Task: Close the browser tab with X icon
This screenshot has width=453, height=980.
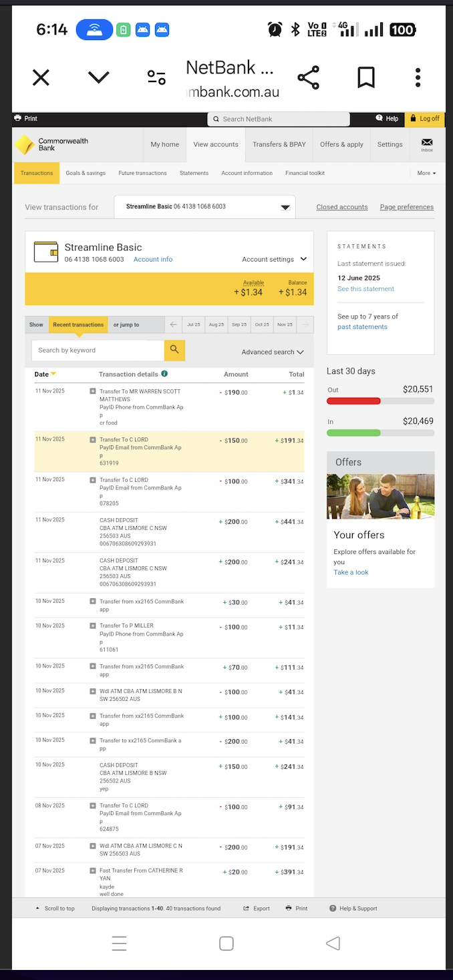Action: tap(41, 78)
